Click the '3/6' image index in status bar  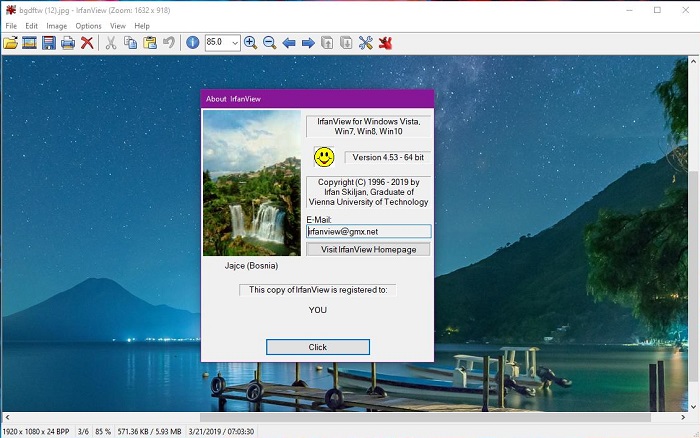coord(83,432)
